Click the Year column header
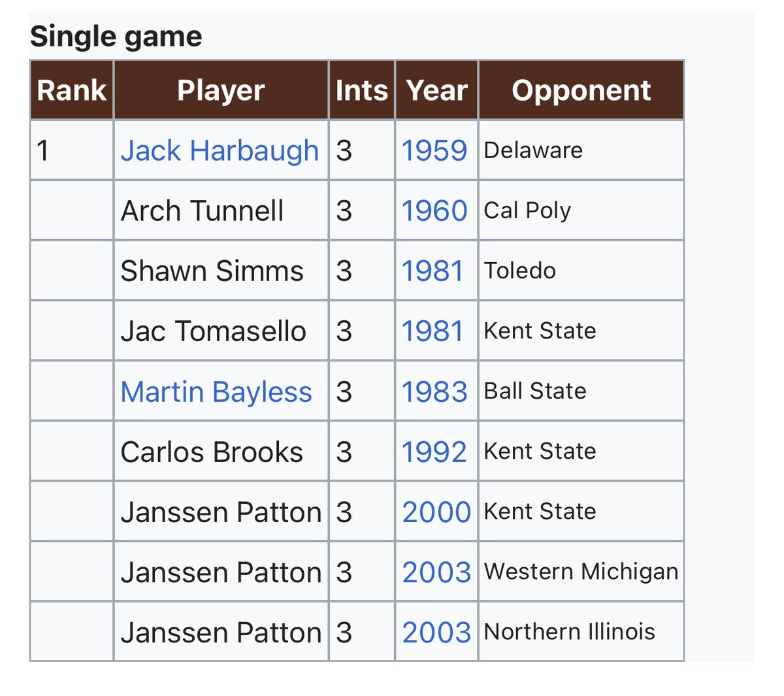 point(436,90)
